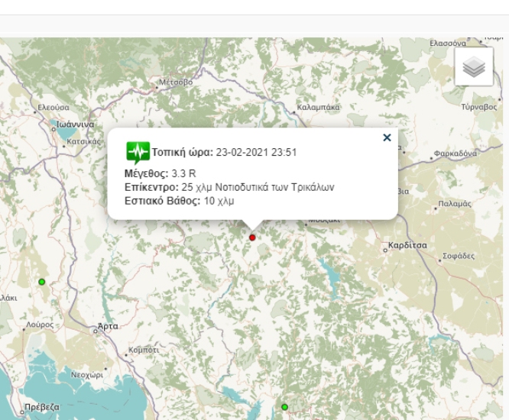The width and height of the screenshot is (509, 420).
Task: Click the Μέτσοβο town label
Action: coord(174,81)
